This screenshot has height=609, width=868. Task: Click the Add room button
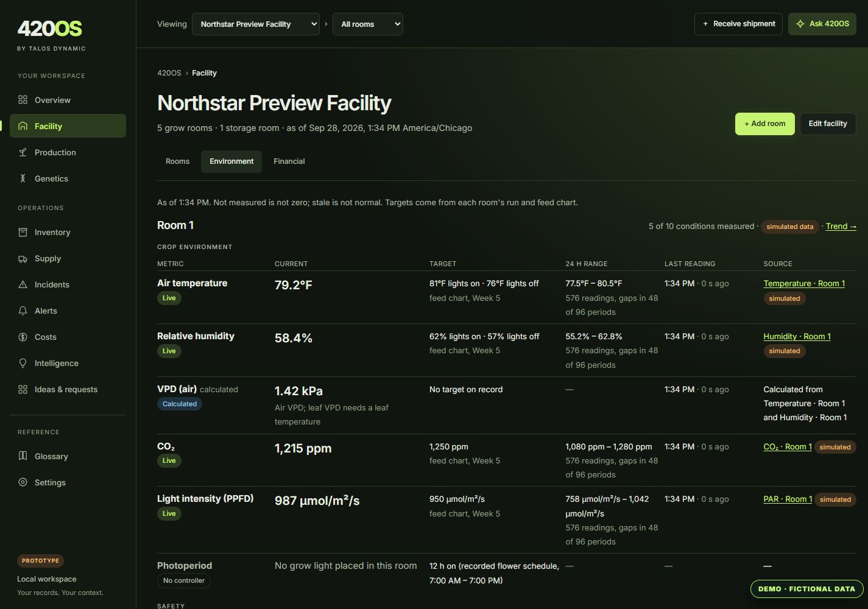[x=765, y=124]
